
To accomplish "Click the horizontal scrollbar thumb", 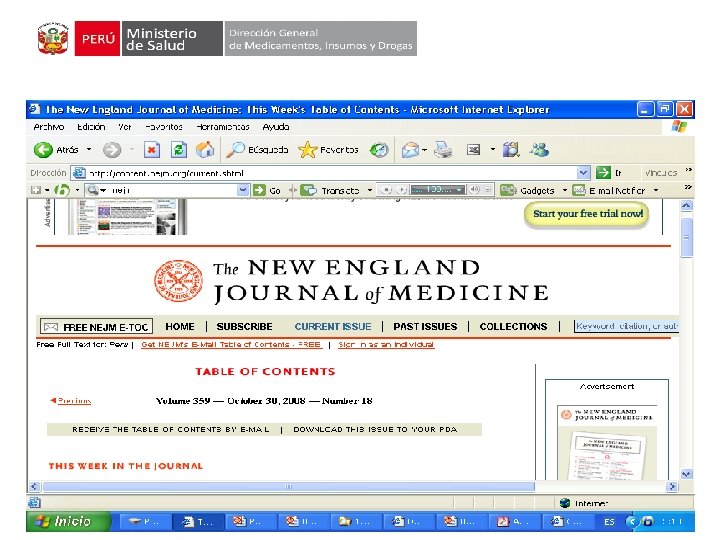I will (x=288, y=486).
